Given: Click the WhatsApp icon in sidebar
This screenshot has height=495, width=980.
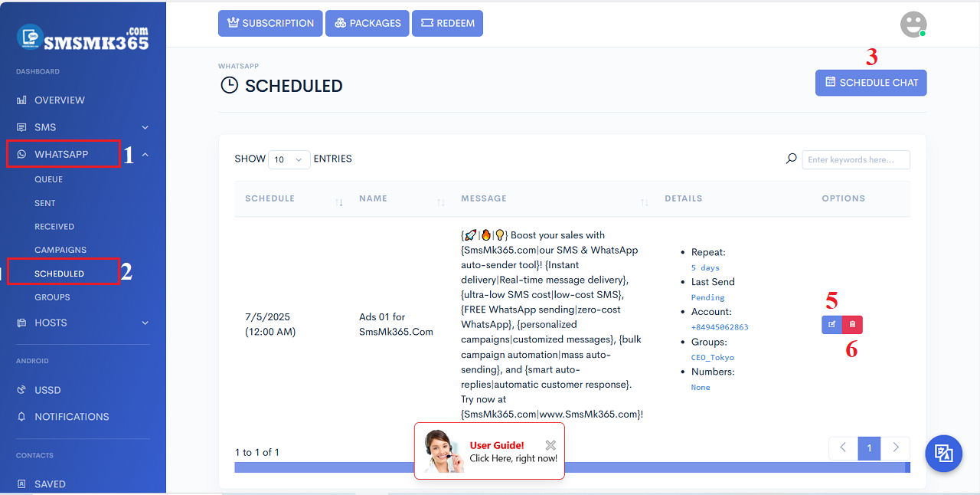Looking at the screenshot, I should click(21, 154).
